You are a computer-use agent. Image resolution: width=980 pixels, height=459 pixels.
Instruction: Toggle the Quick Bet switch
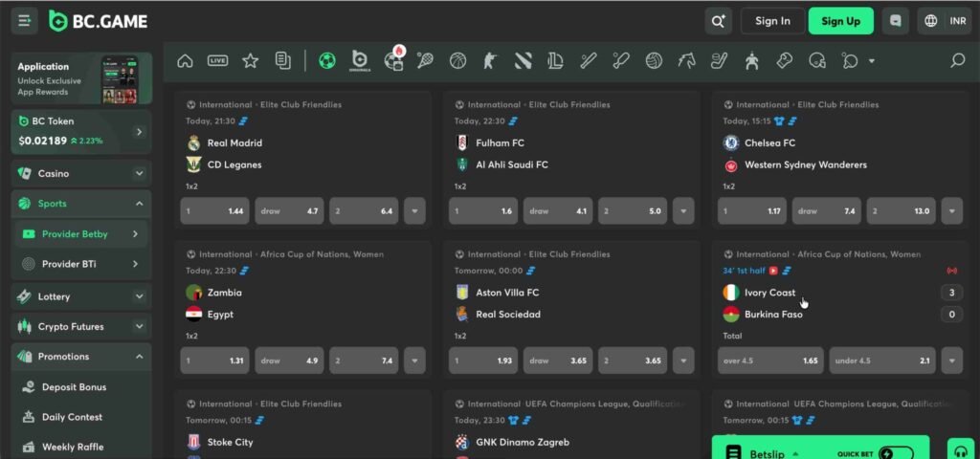[896, 453]
